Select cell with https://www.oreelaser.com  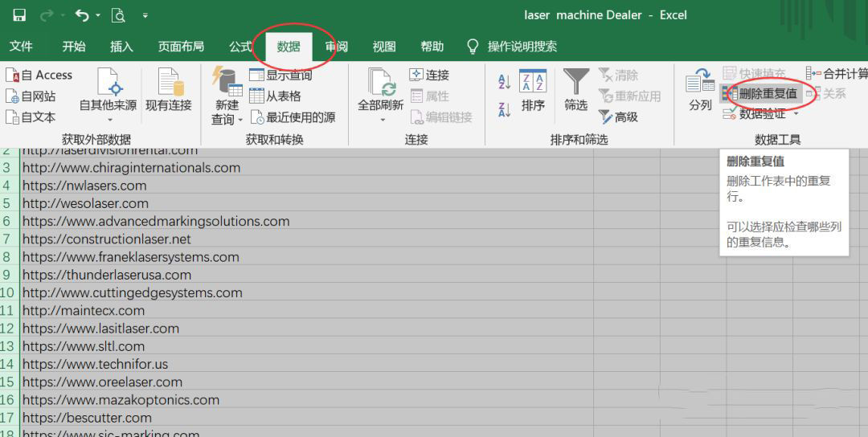tap(307, 382)
